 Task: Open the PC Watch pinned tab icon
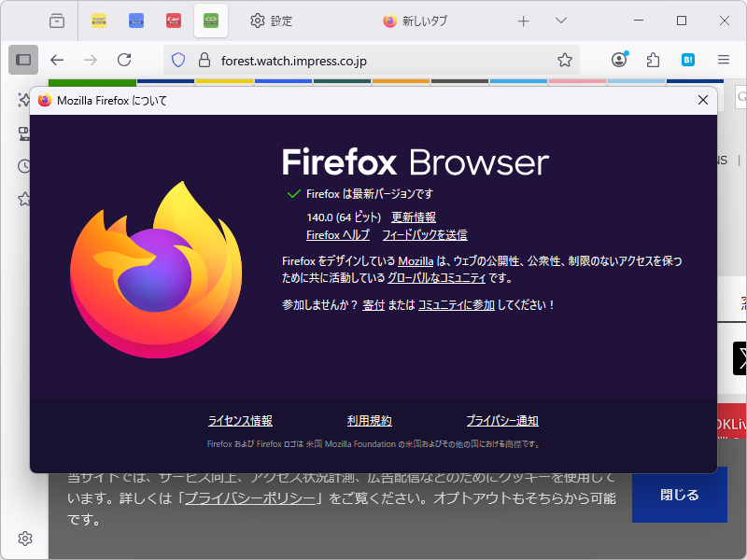coord(135,20)
